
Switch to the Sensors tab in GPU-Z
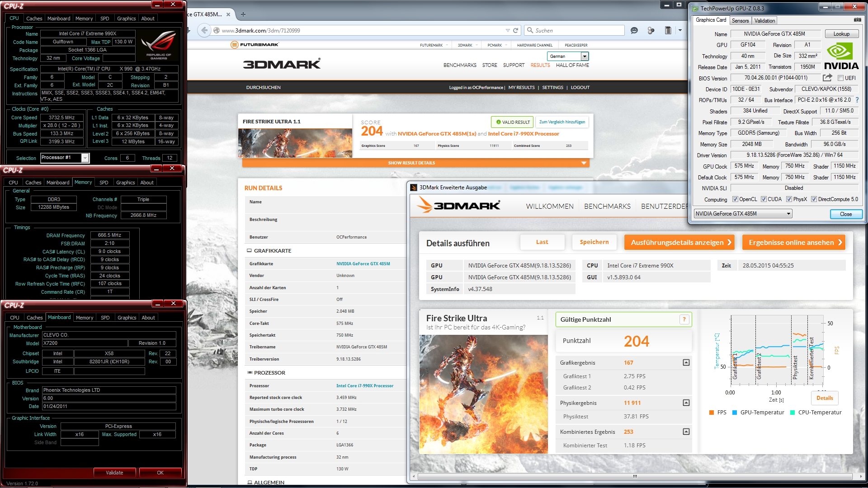pos(740,21)
